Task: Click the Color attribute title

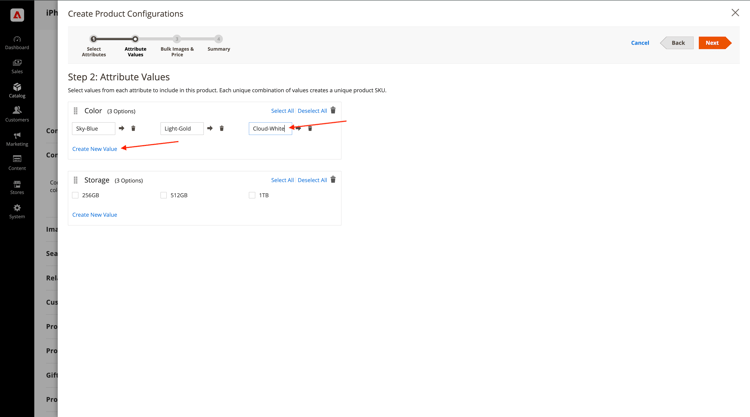Action: coord(93,110)
